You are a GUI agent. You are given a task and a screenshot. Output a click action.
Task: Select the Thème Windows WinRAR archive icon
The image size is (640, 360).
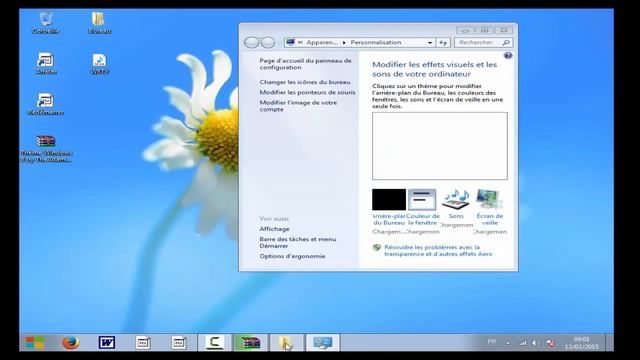pyautogui.click(x=46, y=149)
